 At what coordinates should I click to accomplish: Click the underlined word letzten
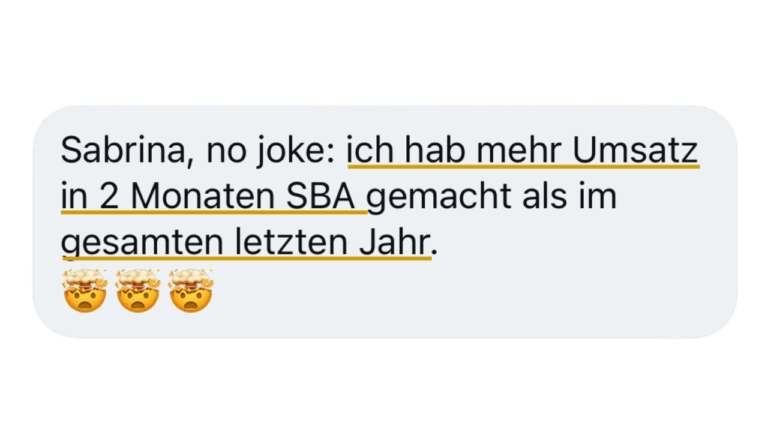click(291, 242)
